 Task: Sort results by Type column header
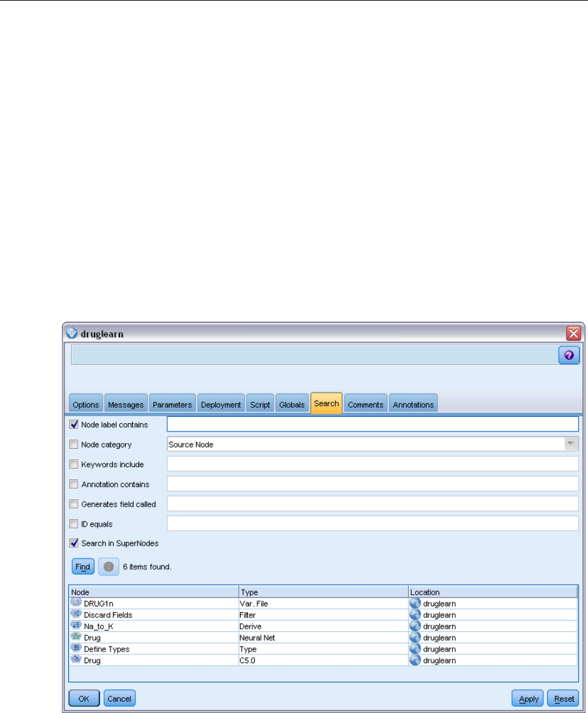[323, 592]
